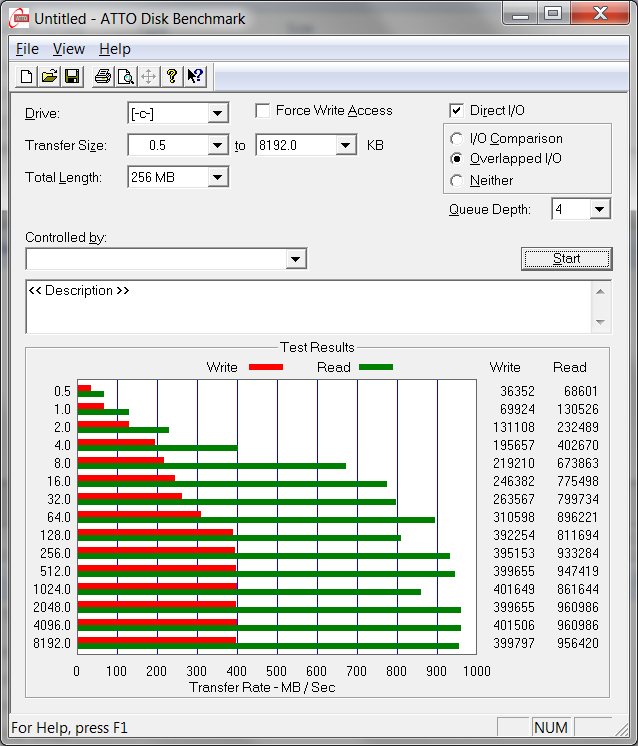
Task: Expand the minimum Transfer Size 0.5 dropdown
Action: click(x=217, y=145)
